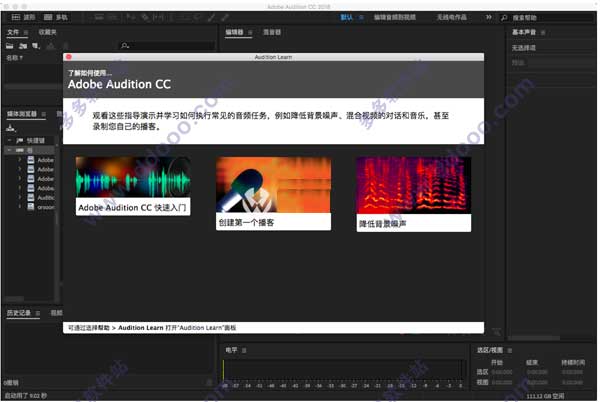Open the 历史记录 (History) tab

(x=19, y=313)
